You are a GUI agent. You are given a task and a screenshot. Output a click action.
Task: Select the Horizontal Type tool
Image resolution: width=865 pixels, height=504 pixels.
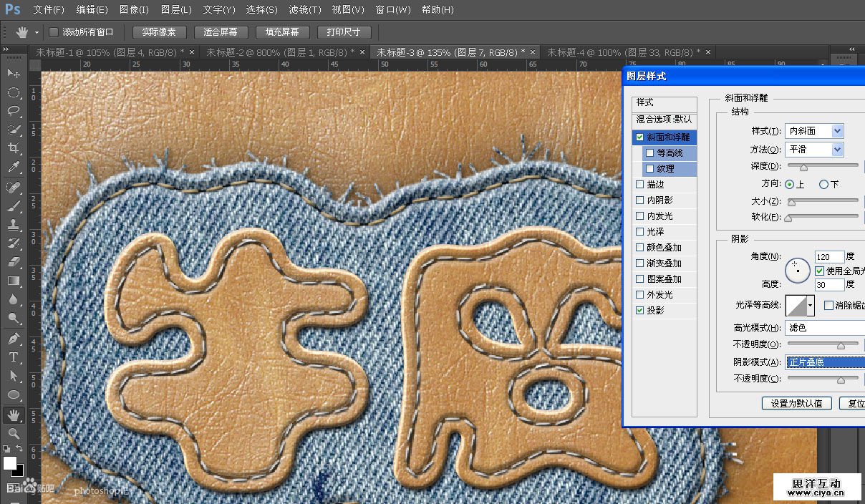(x=14, y=357)
